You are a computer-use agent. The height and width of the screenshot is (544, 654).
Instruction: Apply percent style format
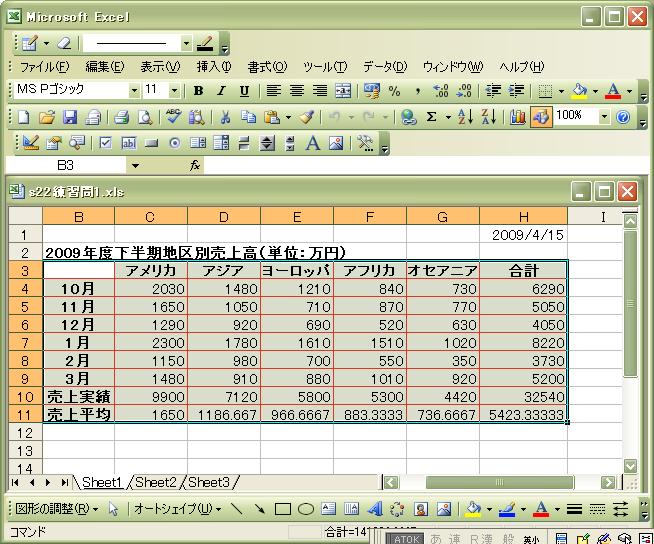click(x=394, y=91)
